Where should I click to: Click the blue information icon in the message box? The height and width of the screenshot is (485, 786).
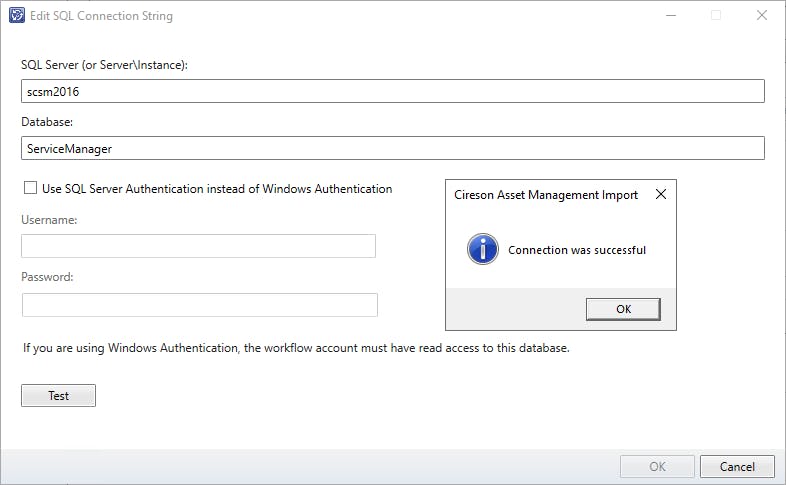pos(483,249)
